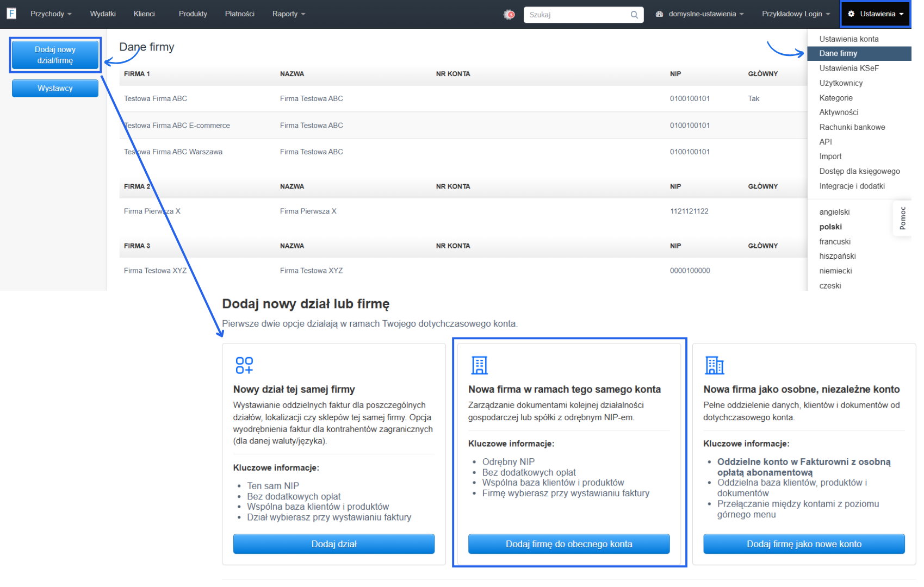924x587 pixels.
Task: Click the building icon of Nowa firma w ramach konta
Action: 479,365
